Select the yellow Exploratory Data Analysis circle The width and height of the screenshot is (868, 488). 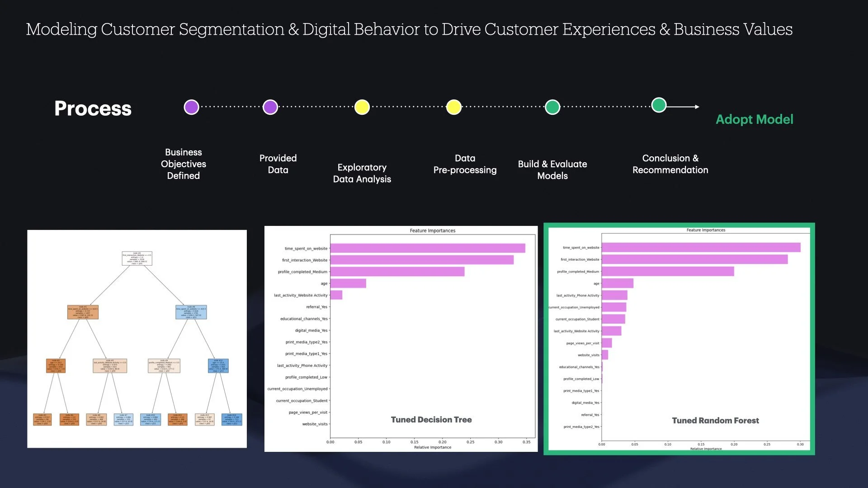click(362, 107)
